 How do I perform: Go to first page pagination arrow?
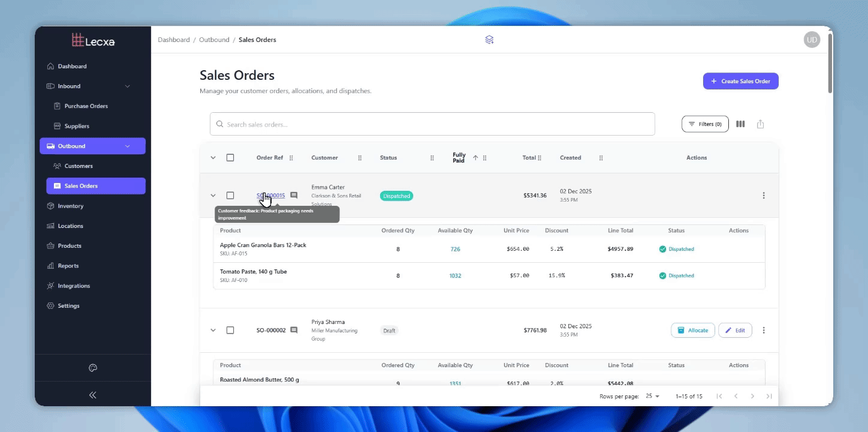pos(719,397)
